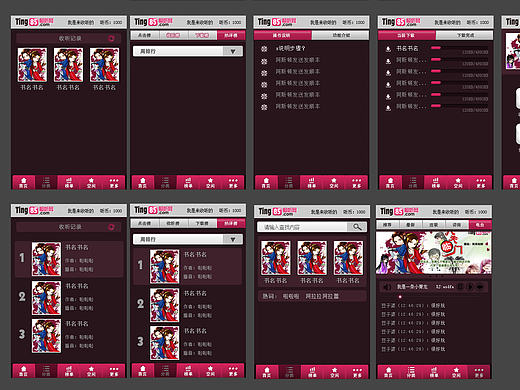Click 周排行 combo box field on the populated ranking screen

click(188, 239)
